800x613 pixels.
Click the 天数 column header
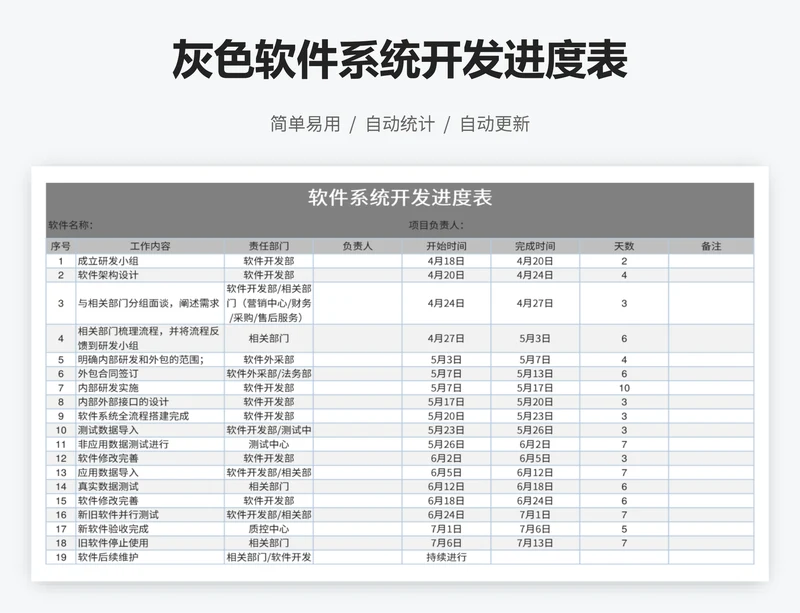click(624, 246)
